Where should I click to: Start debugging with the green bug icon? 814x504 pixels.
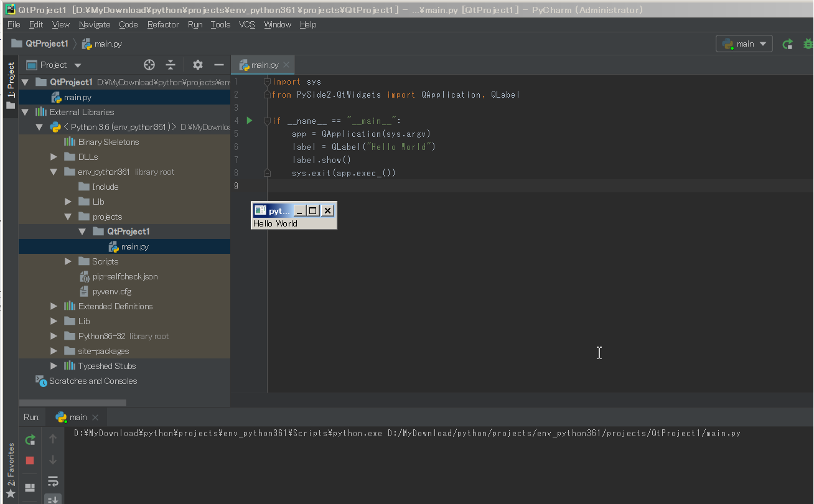pos(807,44)
